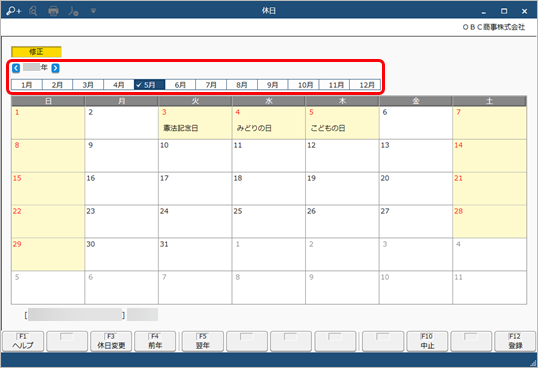Viewport: 538px width, 368px height.
Task: Switch to the 9月 tab
Action: click(x=273, y=85)
